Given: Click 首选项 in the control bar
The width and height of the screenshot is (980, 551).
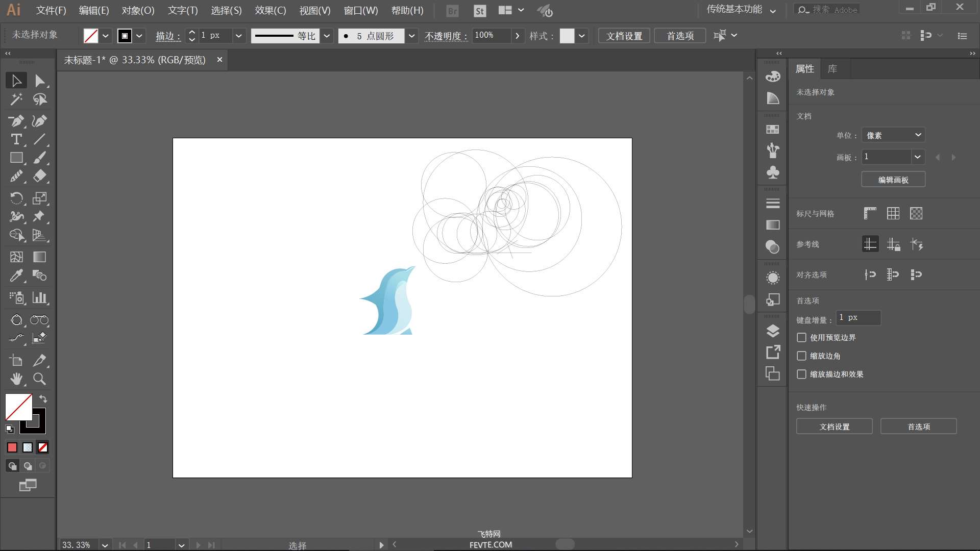Looking at the screenshot, I should pos(680,36).
